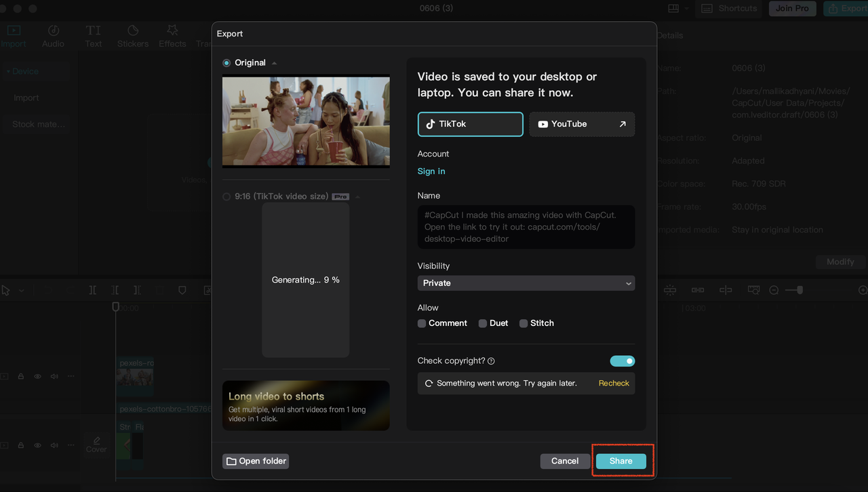Open the Effects panel
The image size is (868, 492).
pos(172,35)
